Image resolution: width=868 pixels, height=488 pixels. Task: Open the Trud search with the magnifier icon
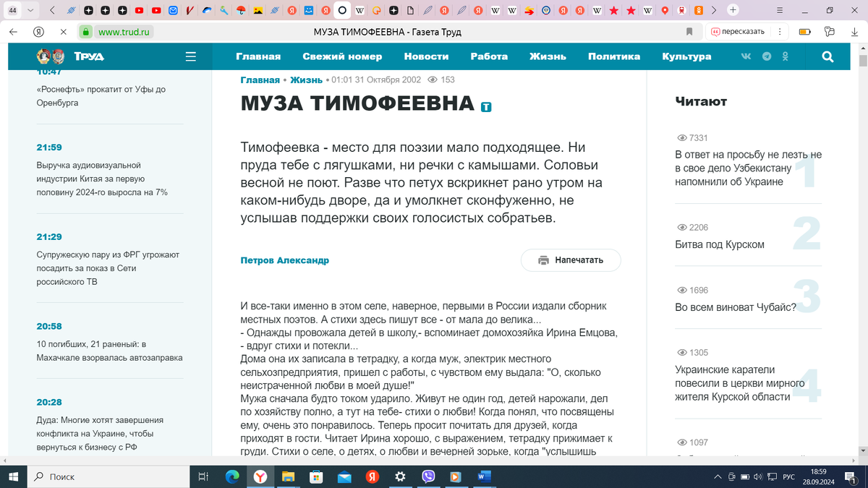click(827, 56)
